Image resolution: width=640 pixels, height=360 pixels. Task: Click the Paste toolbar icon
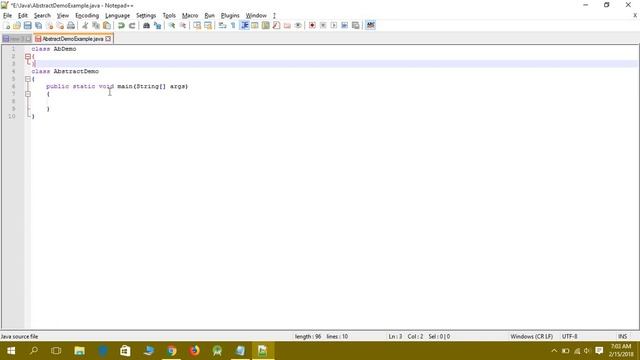point(107,25)
